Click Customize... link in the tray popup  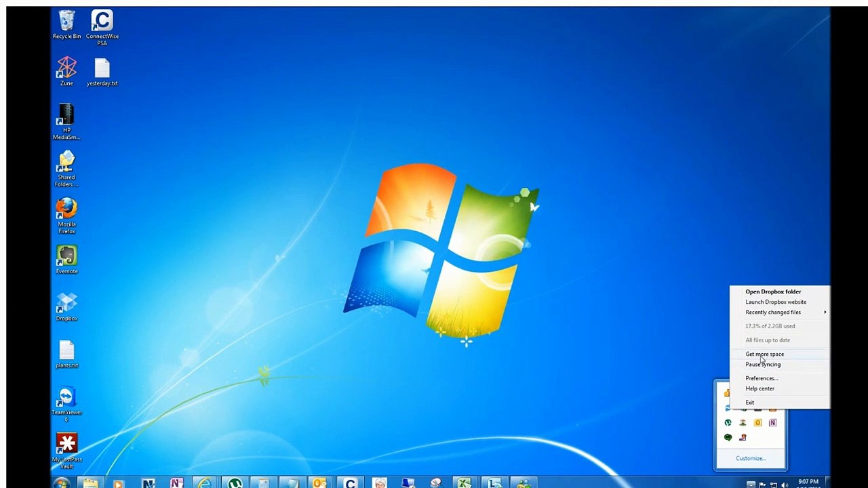click(751, 458)
